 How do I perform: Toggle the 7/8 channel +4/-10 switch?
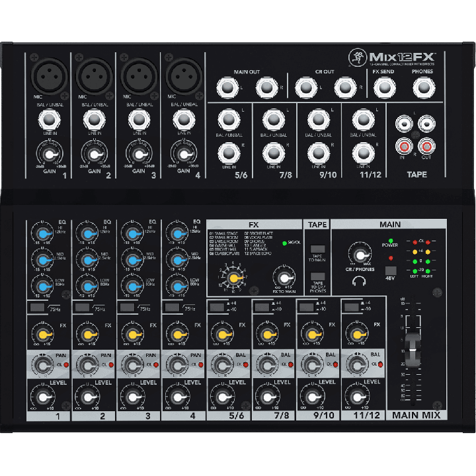click(x=262, y=307)
